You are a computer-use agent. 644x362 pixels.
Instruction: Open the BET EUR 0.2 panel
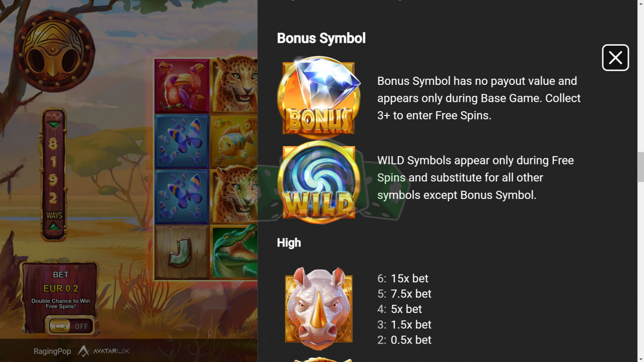[x=60, y=289]
